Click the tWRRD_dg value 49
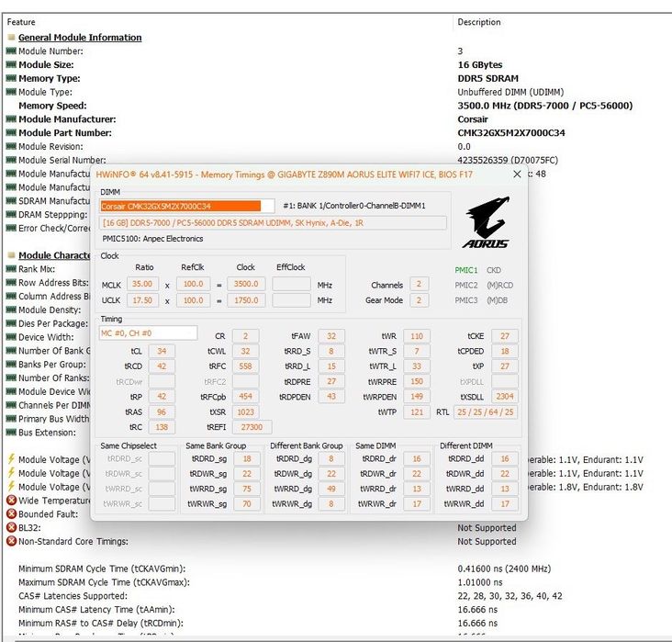 [x=331, y=489]
